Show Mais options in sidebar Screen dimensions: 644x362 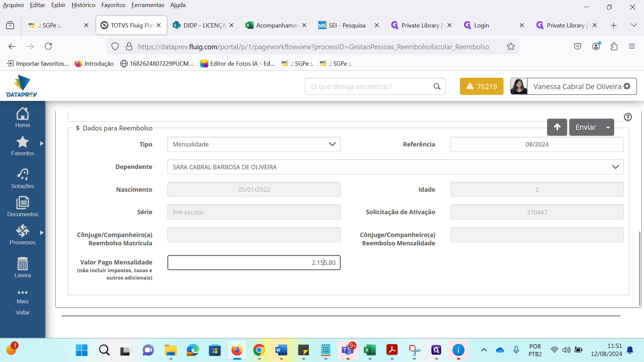(22, 297)
